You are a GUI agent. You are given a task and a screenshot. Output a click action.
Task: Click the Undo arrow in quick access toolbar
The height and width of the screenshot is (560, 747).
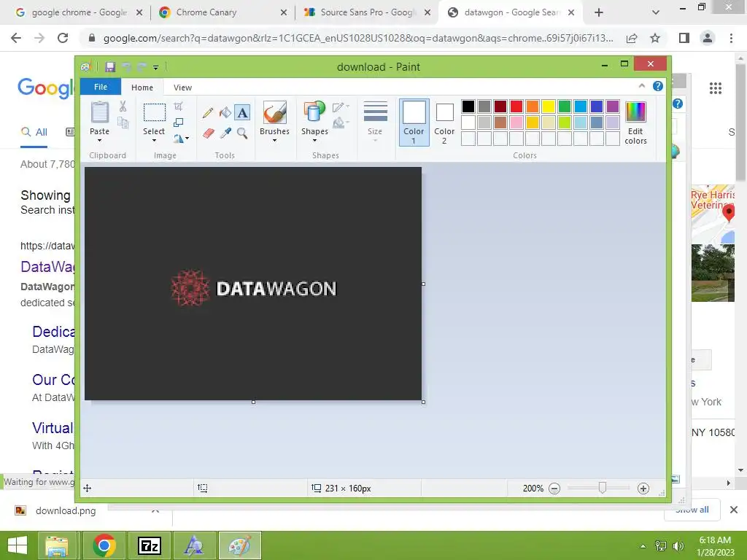126,67
